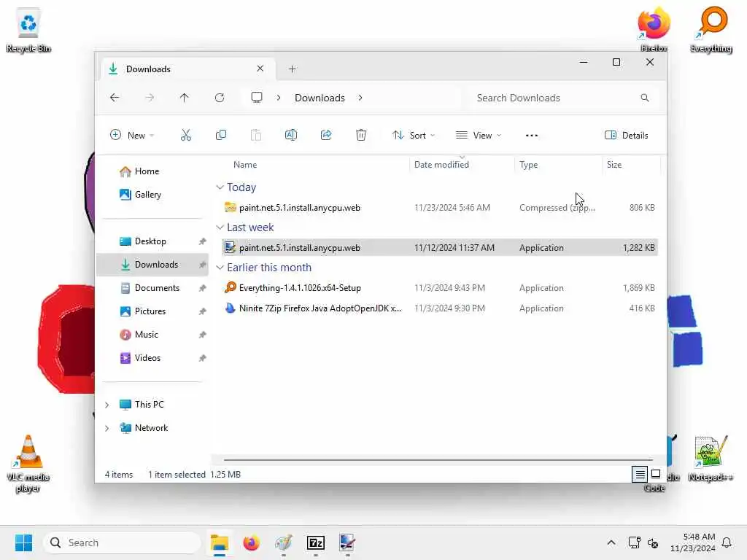The height and width of the screenshot is (560, 747).
Task: Collapse the Earlier this month group
Action: (220, 268)
